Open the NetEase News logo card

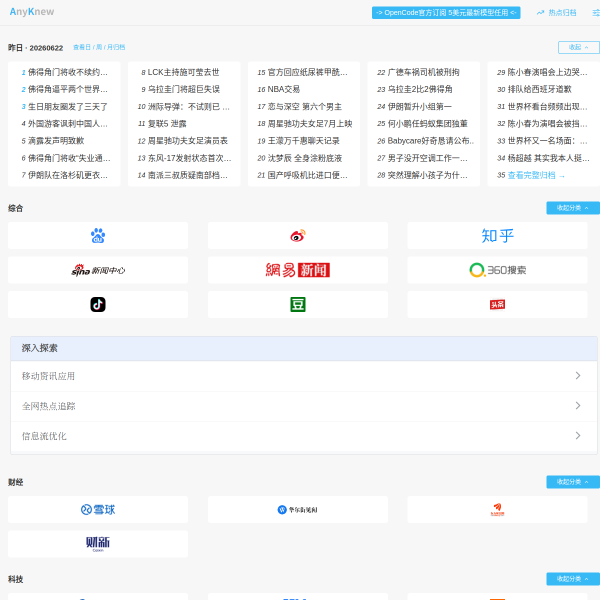298,270
